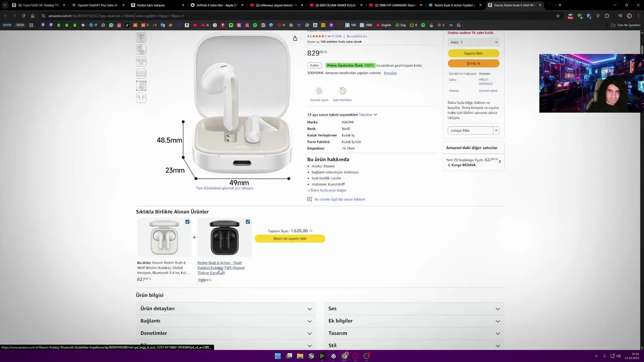Expand the Tasarım section

point(414,333)
